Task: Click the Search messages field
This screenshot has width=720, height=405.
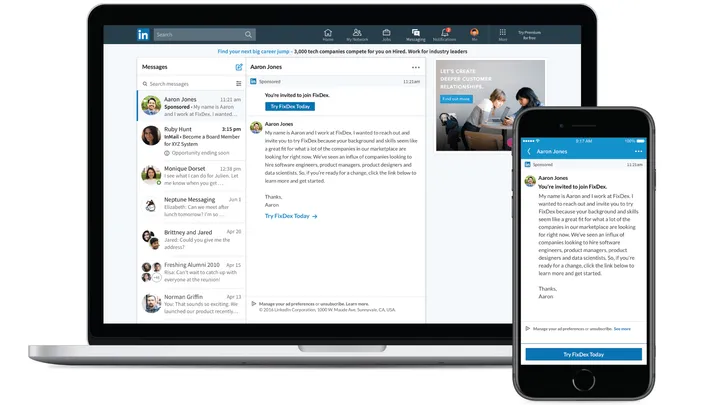Action: click(186, 84)
